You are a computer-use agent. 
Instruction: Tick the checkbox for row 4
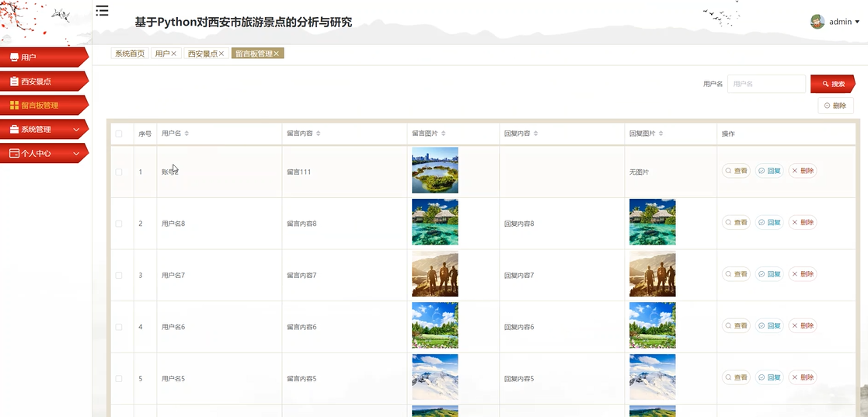(x=118, y=327)
